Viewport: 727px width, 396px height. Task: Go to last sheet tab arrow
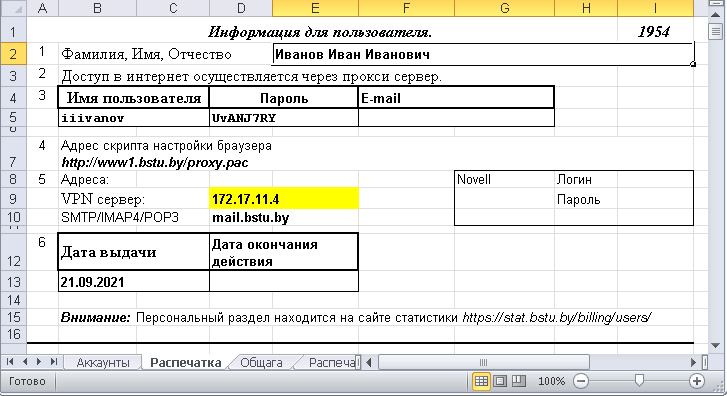54,362
